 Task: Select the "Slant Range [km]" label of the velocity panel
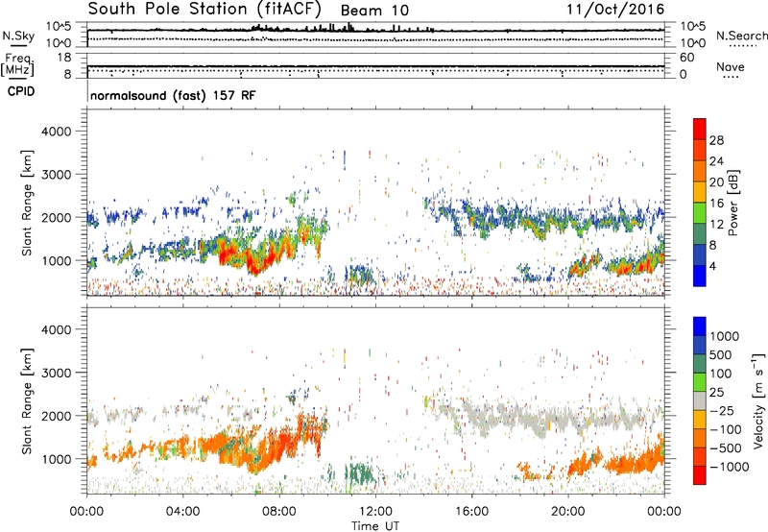(x=27, y=401)
